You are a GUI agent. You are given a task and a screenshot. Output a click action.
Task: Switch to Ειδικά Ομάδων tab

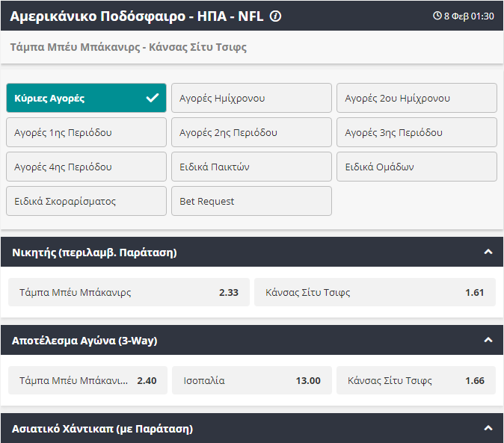click(417, 167)
